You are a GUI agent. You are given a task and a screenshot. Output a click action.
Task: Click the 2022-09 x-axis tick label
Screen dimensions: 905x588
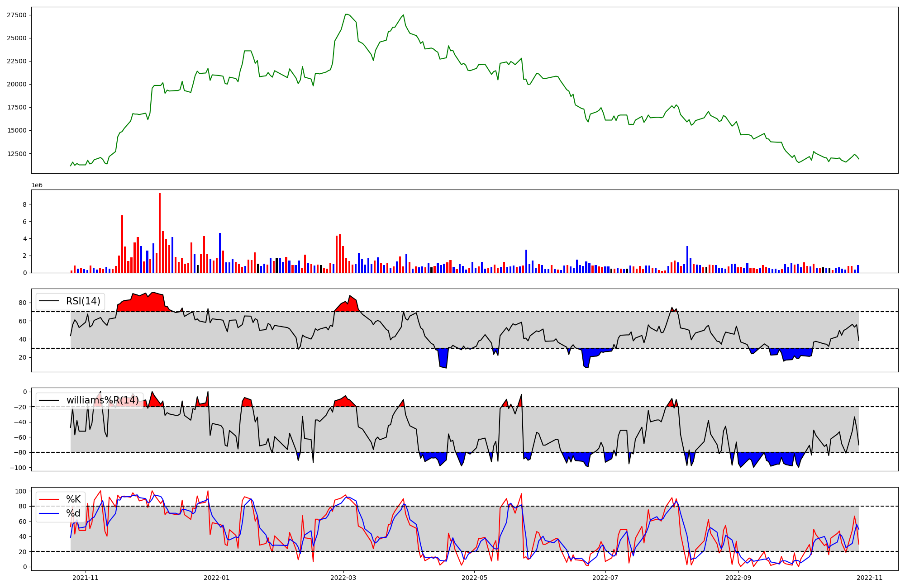[738, 578]
